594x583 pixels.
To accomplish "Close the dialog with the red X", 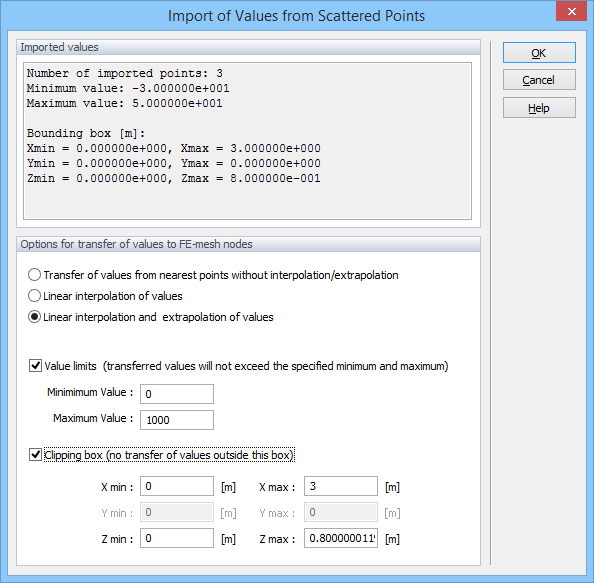I will [571, 11].
